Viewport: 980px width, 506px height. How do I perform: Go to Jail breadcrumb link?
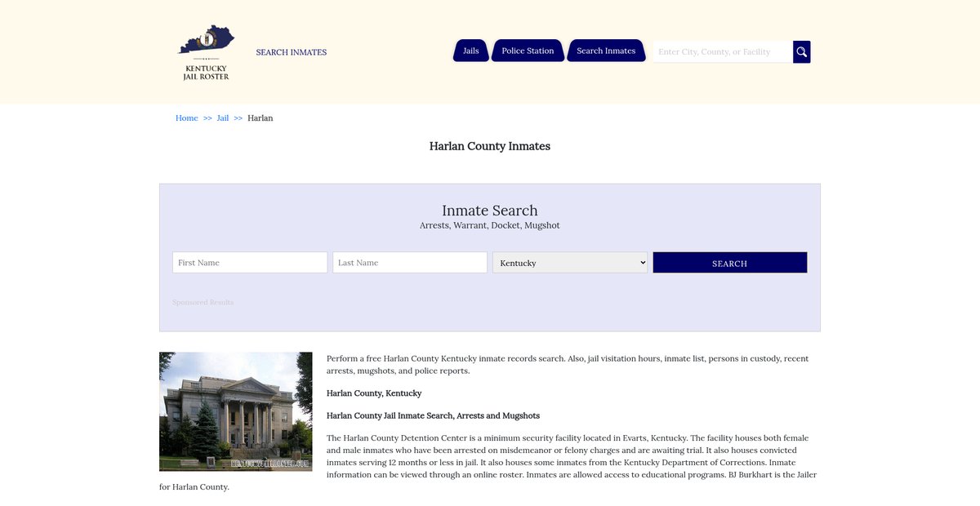pos(223,118)
